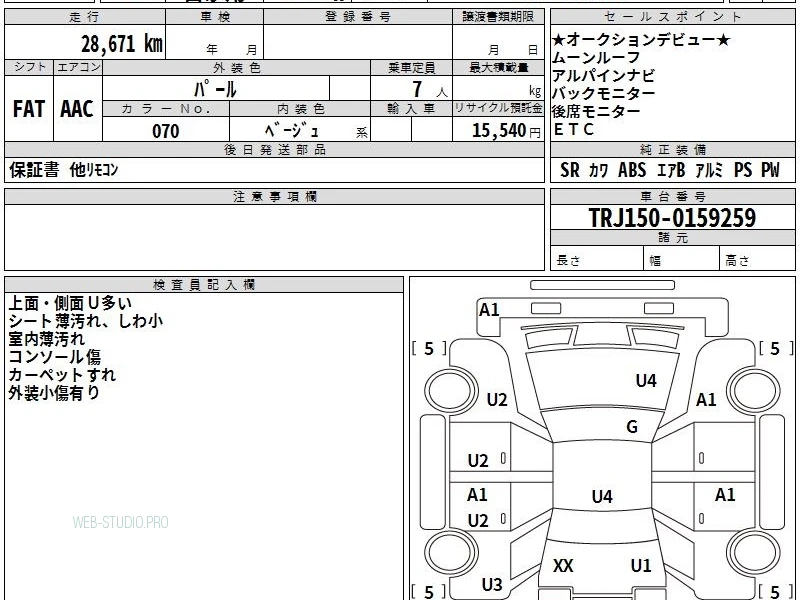Select the seating capacity 7 人

click(x=429, y=90)
